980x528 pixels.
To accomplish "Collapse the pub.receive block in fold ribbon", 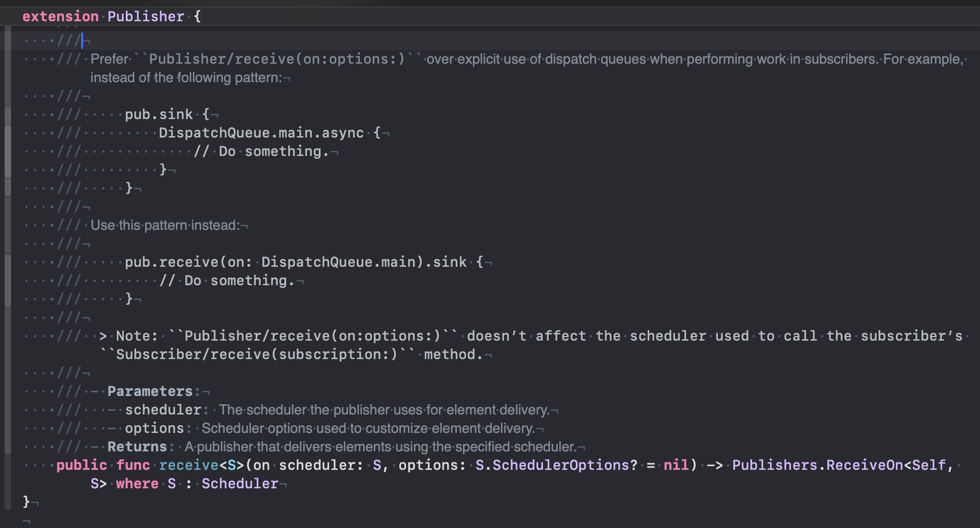I will click(7, 280).
